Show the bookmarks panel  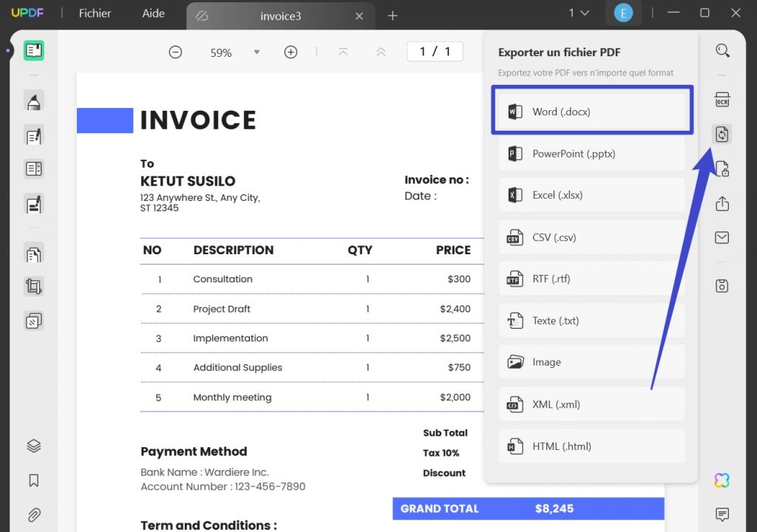point(33,480)
